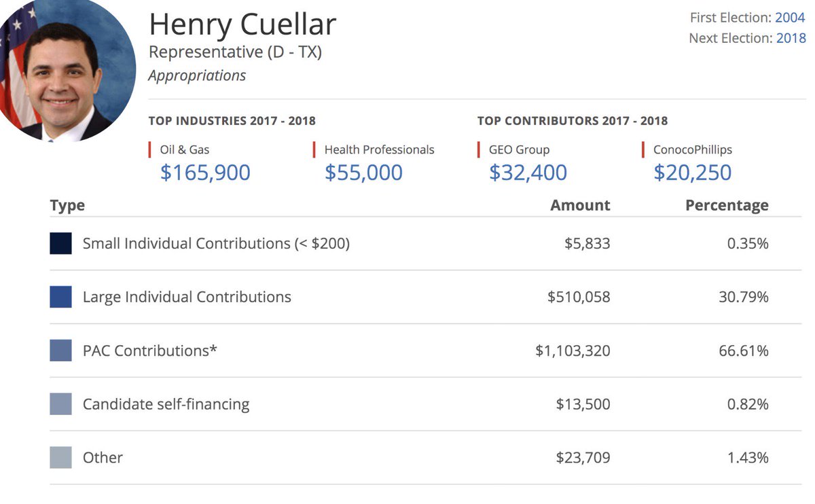This screenshot has width=815, height=504.
Task: Click the Henry Cuellar name heading
Action: pyautogui.click(x=242, y=25)
